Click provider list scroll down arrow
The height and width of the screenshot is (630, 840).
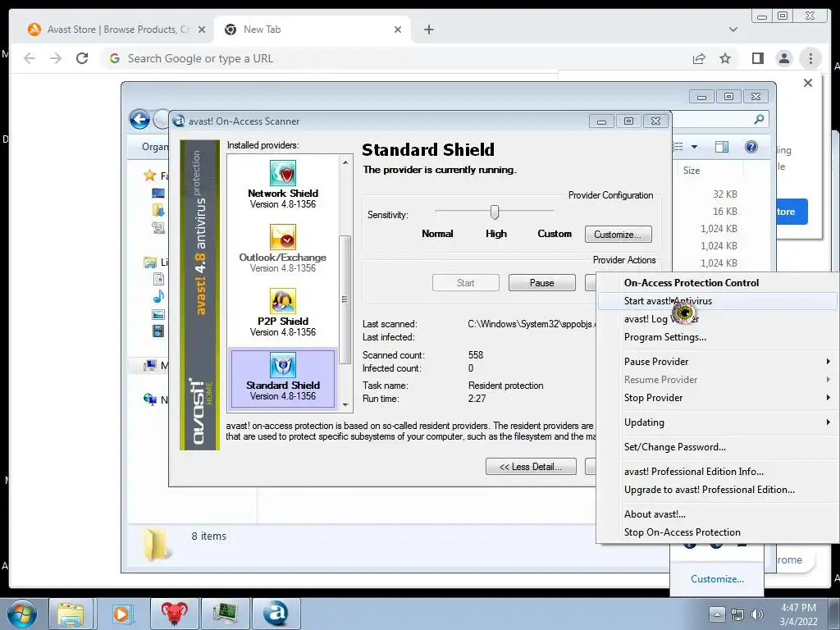tap(345, 405)
